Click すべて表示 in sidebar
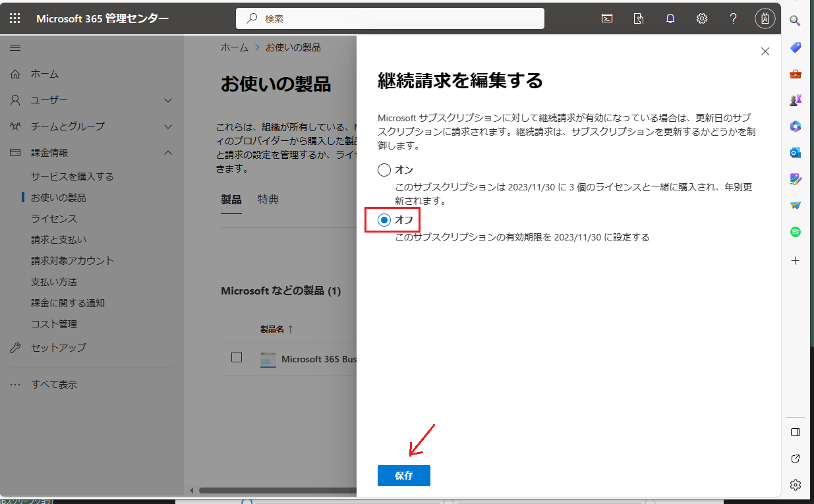Image resolution: width=814 pixels, height=504 pixels. coord(54,385)
